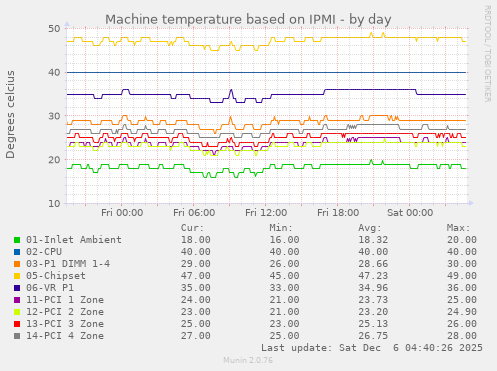497x371 pixels.
Task: Select the '06-VR P1' legend label
Action: [x=50, y=288]
